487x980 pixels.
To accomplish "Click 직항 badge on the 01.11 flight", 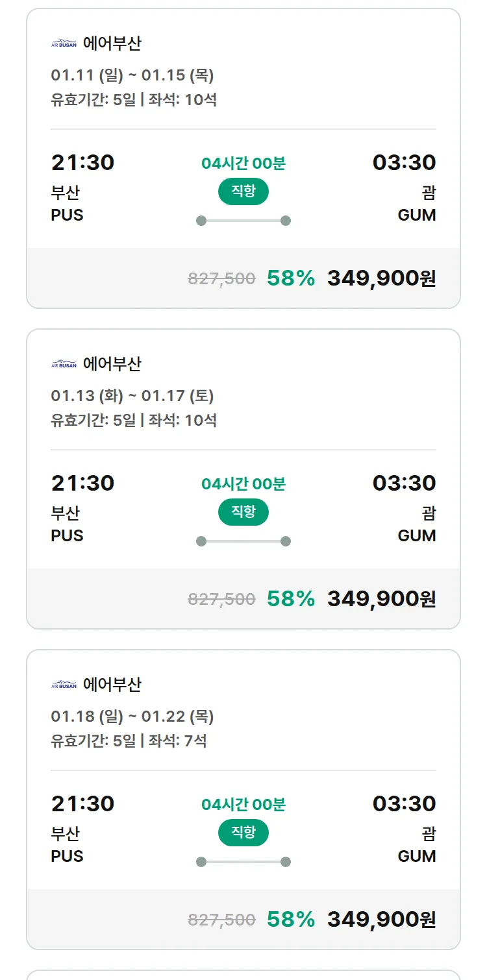I will pyautogui.click(x=243, y=191).
